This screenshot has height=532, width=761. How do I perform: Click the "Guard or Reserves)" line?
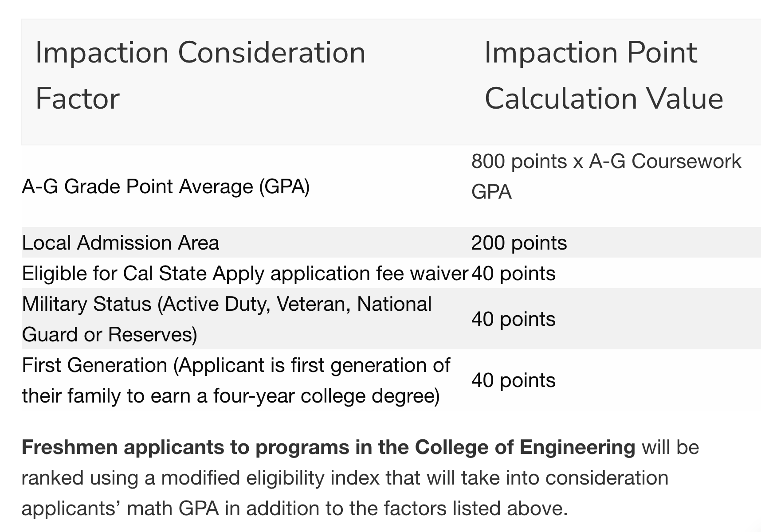tap(110, 335)
